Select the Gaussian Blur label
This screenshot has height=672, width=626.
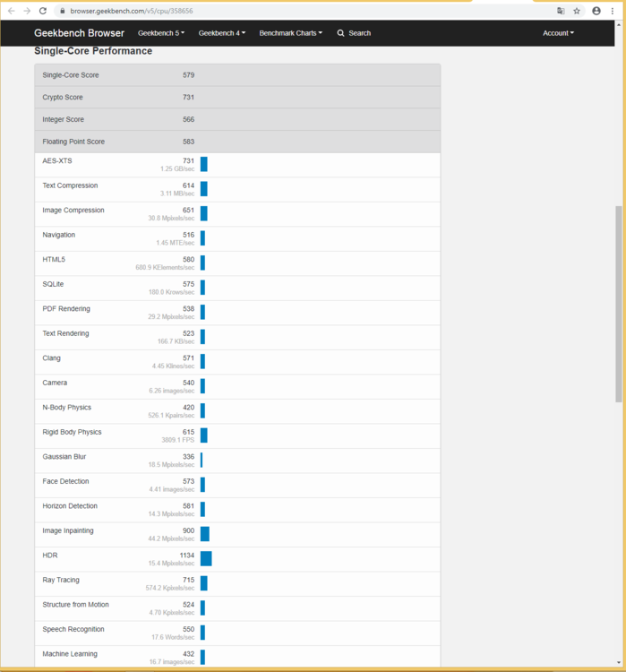tap(64, 456)
